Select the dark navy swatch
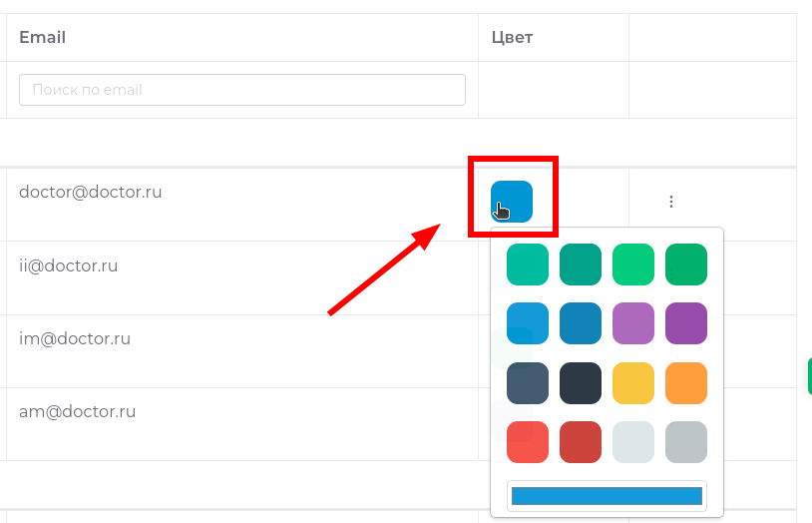 (581, 383)
